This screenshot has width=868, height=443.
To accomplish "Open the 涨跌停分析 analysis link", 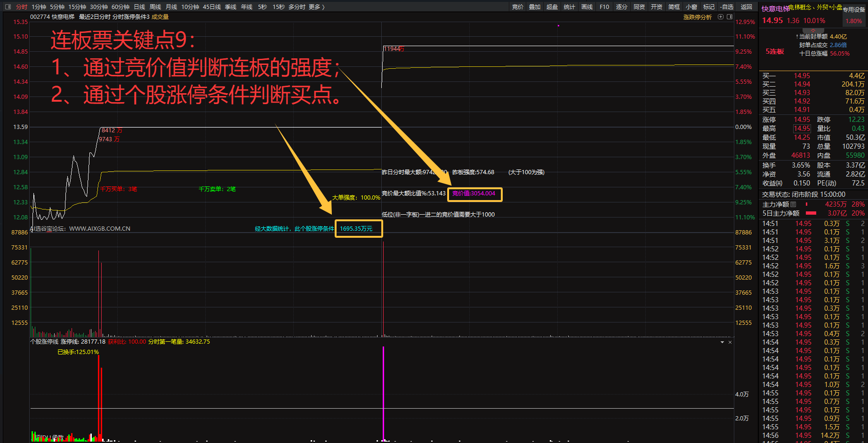I will coord(697,17).
